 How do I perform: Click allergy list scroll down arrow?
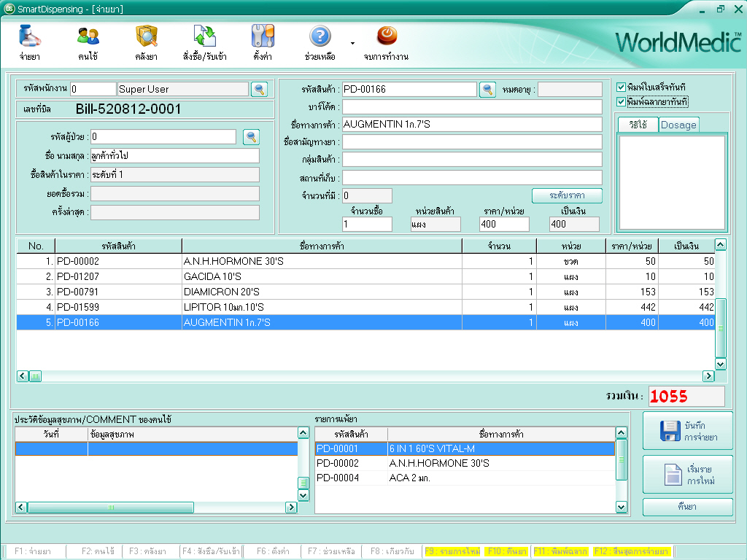[x=622, y=507]
